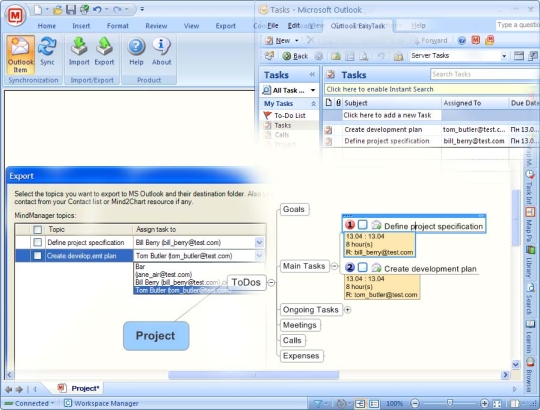Open the Home ribbon tab
Viewport: 540px width, 410px height.
[x=46, y=26]
